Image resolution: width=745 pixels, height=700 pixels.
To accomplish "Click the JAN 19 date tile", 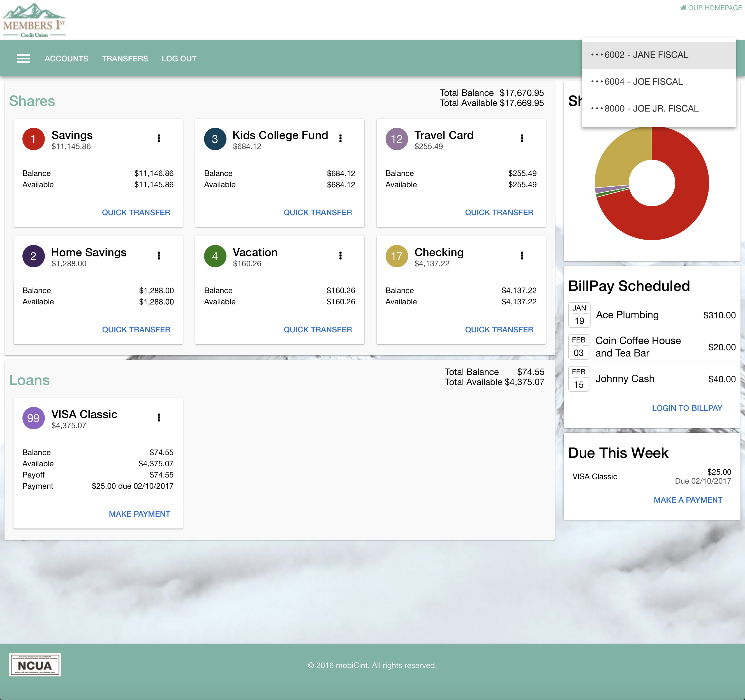I will click(x=579, y=315).
